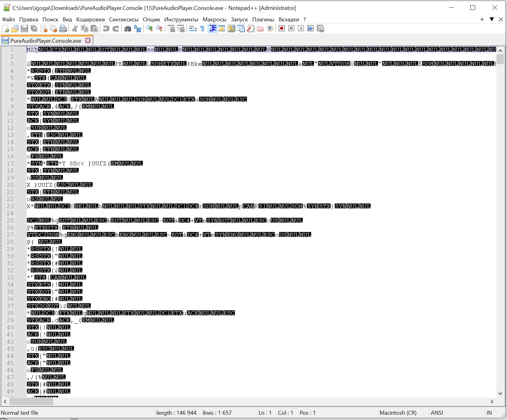Open the Файл menu
This screenshot has width=507, height=420.
pyautogui.click(x=8, y=20)
